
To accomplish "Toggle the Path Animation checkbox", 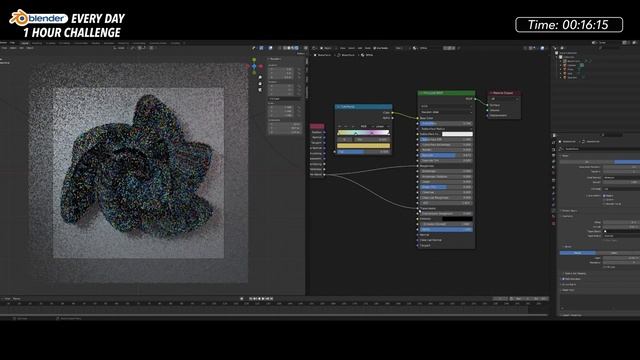I will point(564,279).
